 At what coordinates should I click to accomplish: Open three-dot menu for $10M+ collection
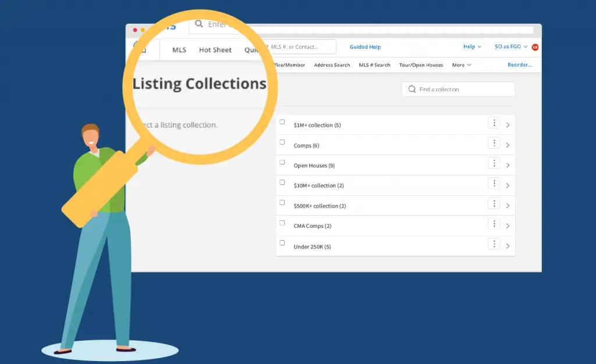pos(494,183)
